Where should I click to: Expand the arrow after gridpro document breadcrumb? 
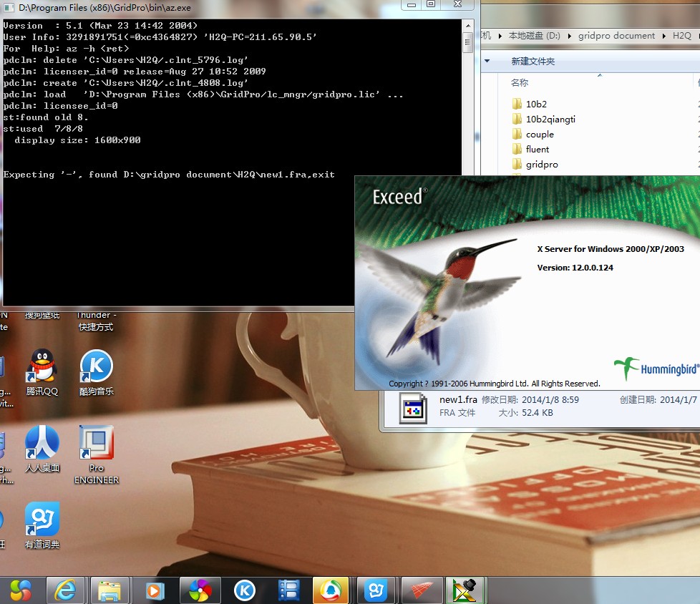(663, 36)
